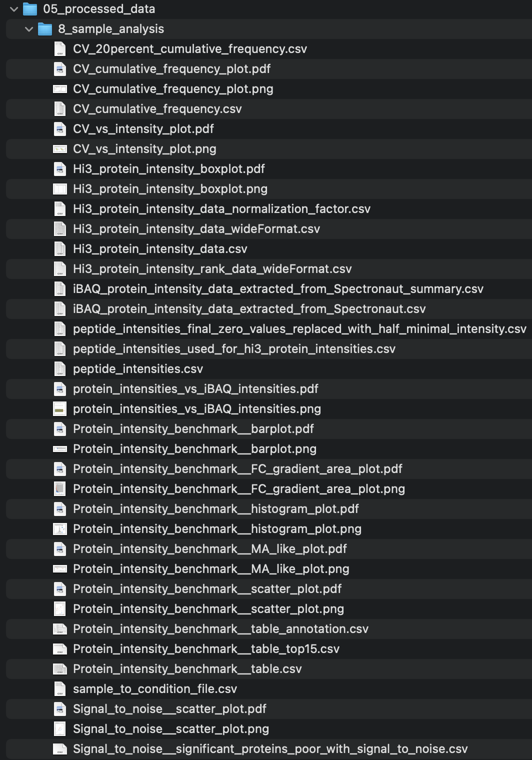Image resolution: width=532 pixels, height=760 pixels.
Task: Select file name CV_vs_intensity_plot.png
Action: 145,149
